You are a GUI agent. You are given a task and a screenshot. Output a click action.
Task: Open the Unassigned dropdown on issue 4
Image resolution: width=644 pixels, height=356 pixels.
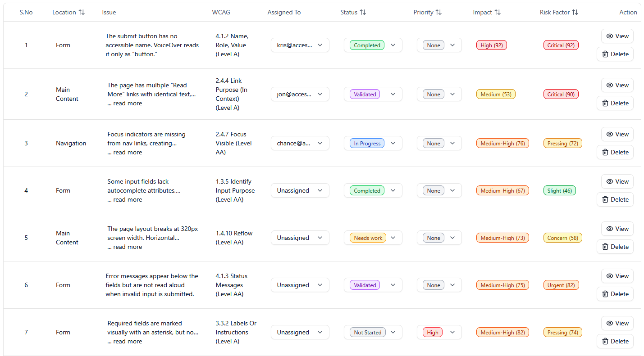(x=300, y=190)
